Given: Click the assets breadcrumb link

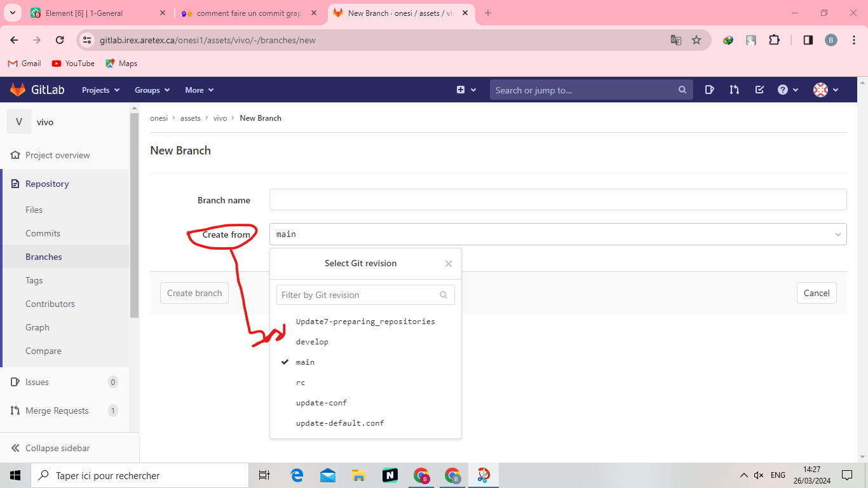Looking at the screenshot, I should pos(191,118).
